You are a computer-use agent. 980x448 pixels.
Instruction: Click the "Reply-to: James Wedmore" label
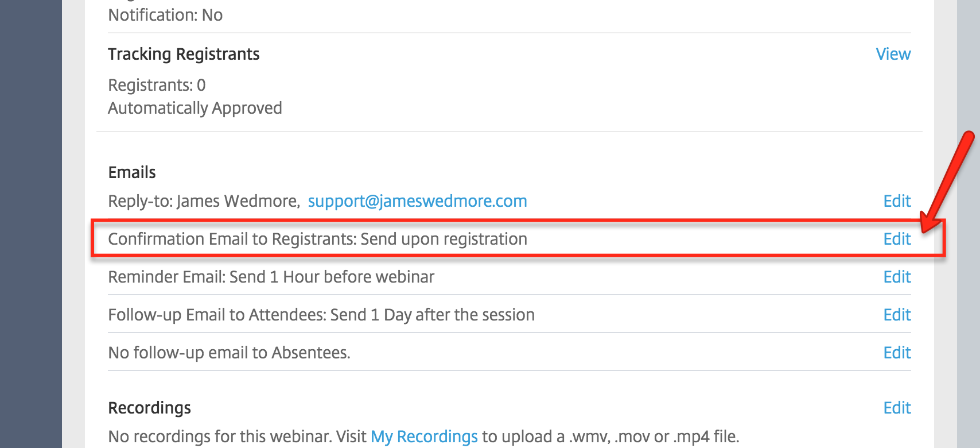[x=204, y=201]
